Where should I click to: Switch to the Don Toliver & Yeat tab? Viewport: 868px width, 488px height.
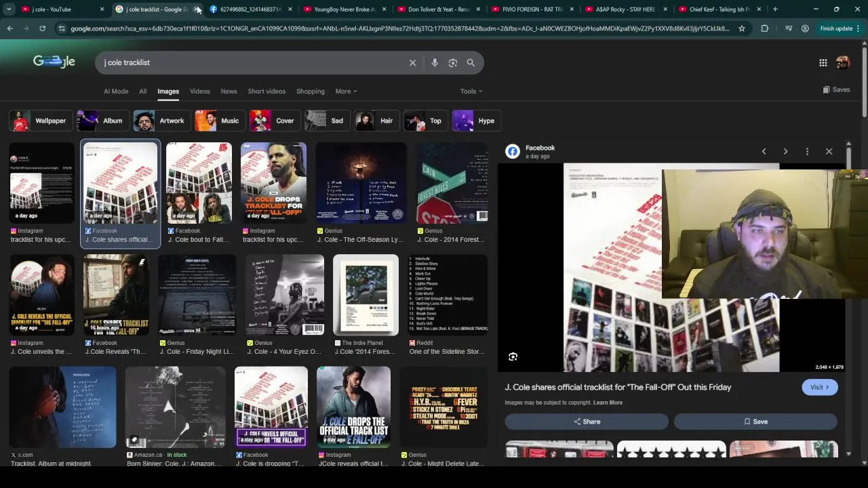click(438, 9)
